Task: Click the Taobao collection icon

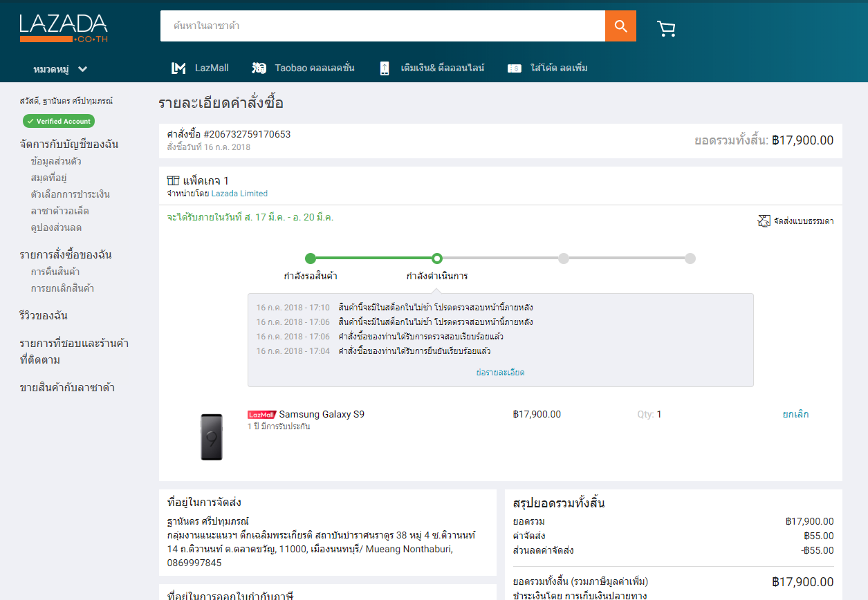Action: (x=259, y=68)
